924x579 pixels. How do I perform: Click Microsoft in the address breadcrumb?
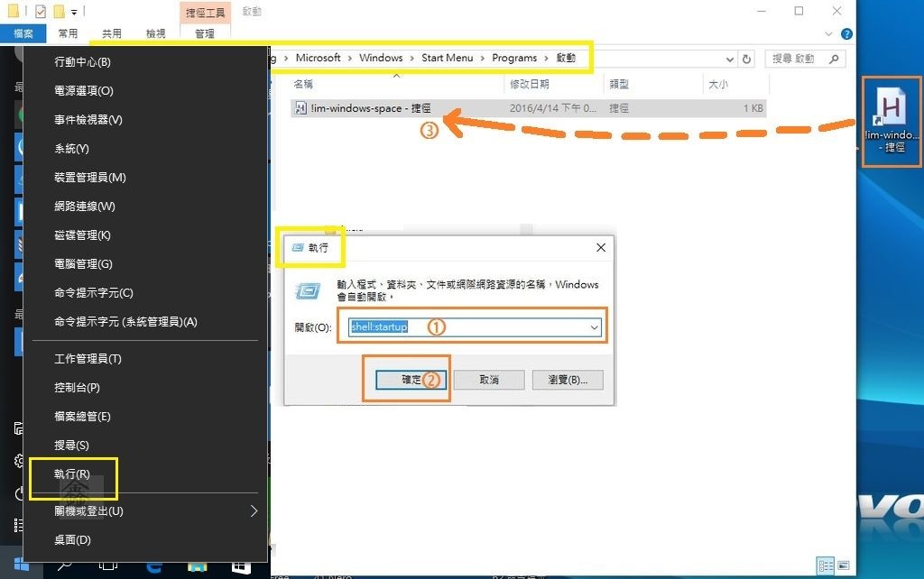(318, 58)
